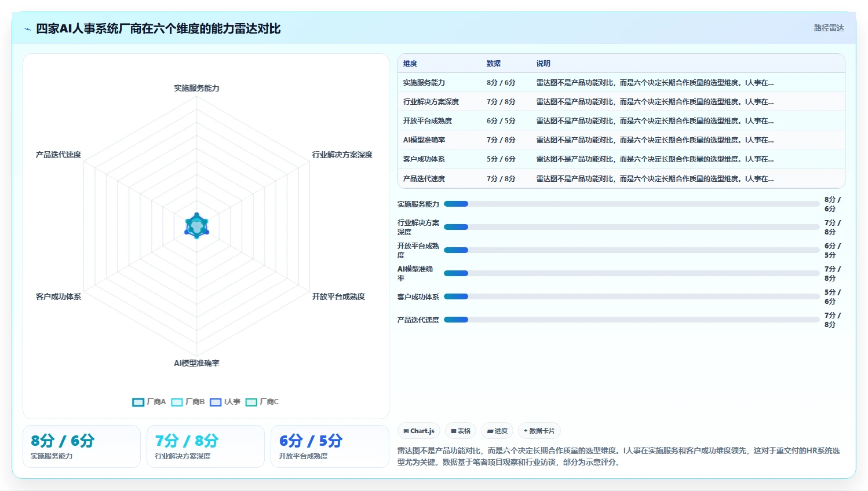The height and width of the screenshot is (491, 868).
Task: Click the 说明 column header
Action: [x=543, y=64]
